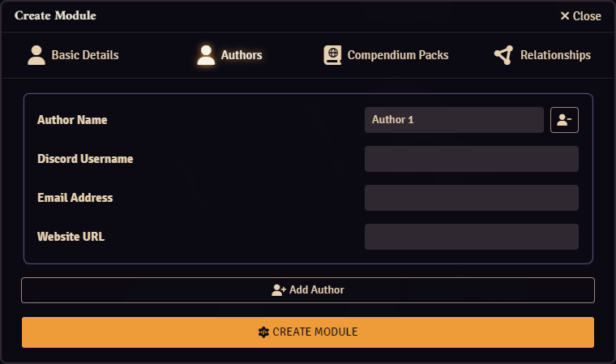Submit with the CREATE MODULE button
The height and width of the screenshot is (364, 616).
tap(308, 332)
